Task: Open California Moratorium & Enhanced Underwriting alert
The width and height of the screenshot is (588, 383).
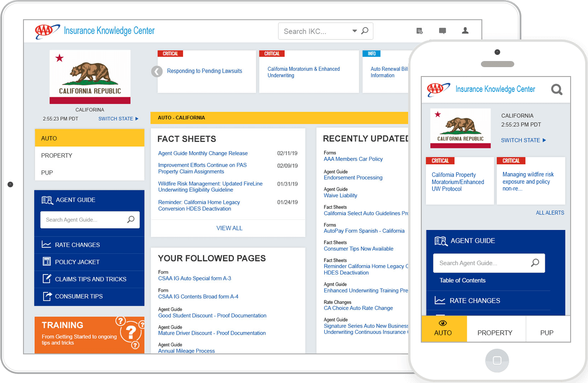Action: point(303,72)
